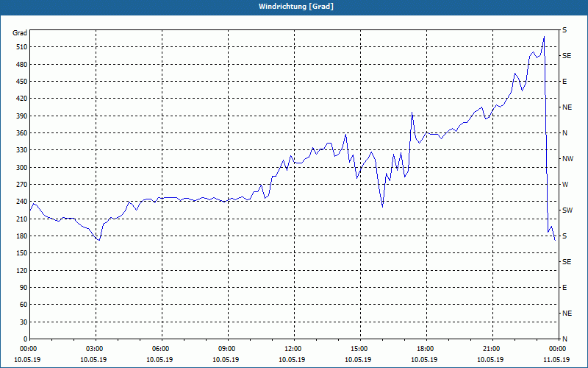Select the 270 degree axis label
Viewport: 588px width, 368px height.
click(22, 185)
